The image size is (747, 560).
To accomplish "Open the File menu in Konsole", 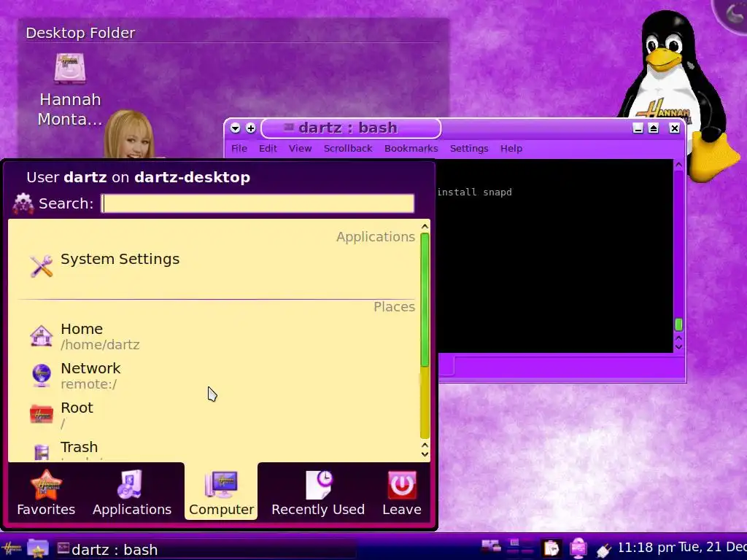I will (239, 149).
